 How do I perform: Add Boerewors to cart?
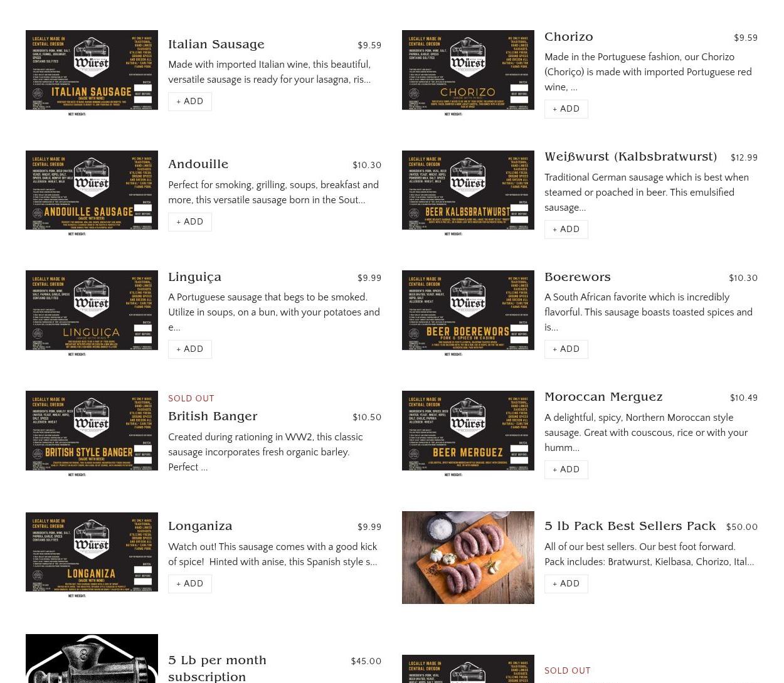[x=566, y=349]
